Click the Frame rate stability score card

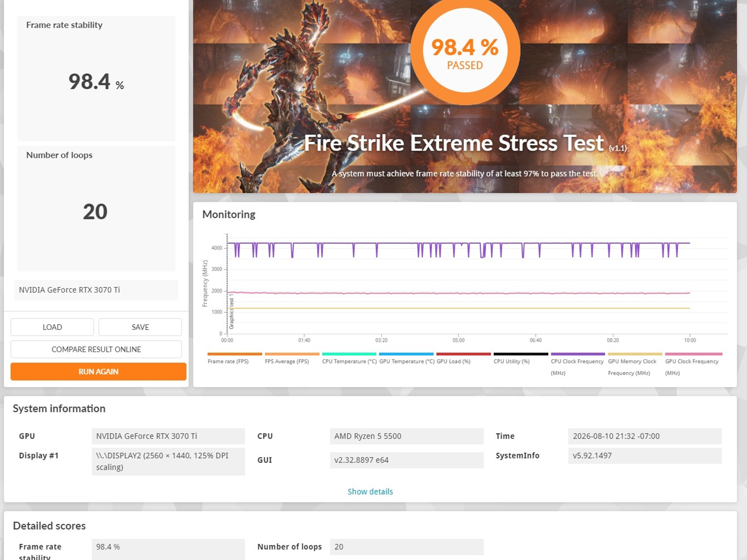96,78
